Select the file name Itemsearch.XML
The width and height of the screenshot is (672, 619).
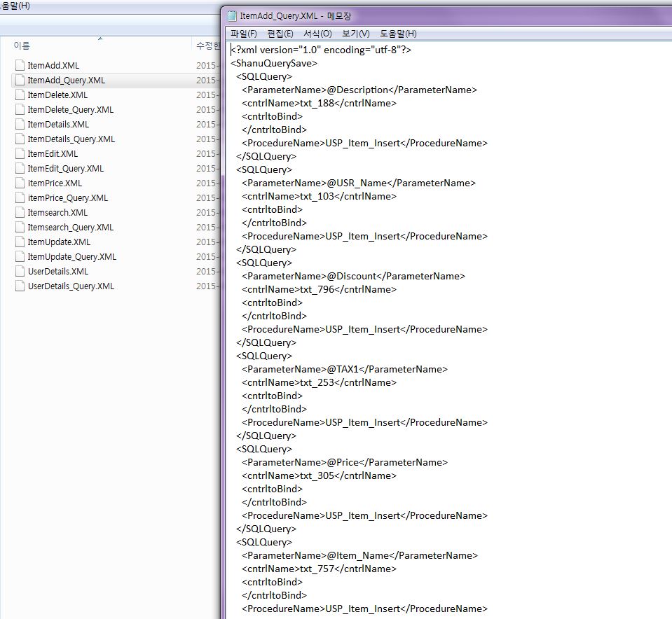(x=57, y=212)
